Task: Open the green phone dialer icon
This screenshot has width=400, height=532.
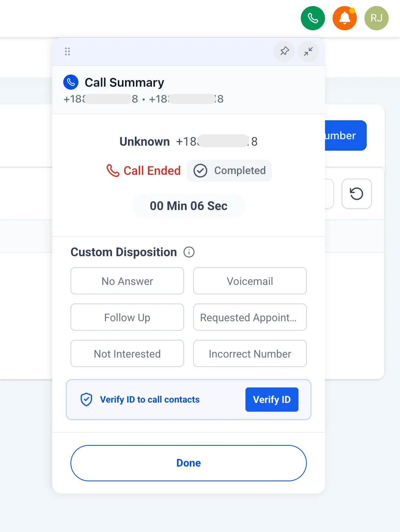Action: click(x=312, y=18)
